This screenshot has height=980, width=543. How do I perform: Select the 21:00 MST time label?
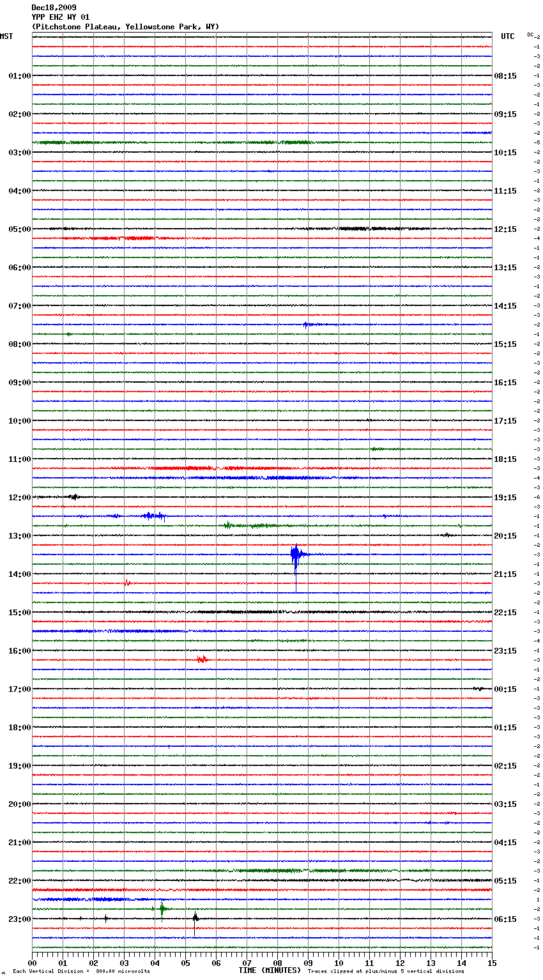20,843
